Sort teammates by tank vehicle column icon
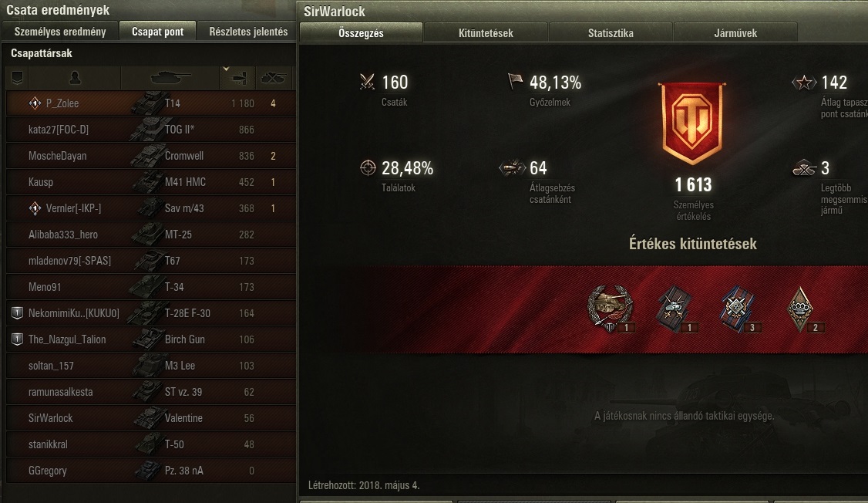 pos(170,78)
